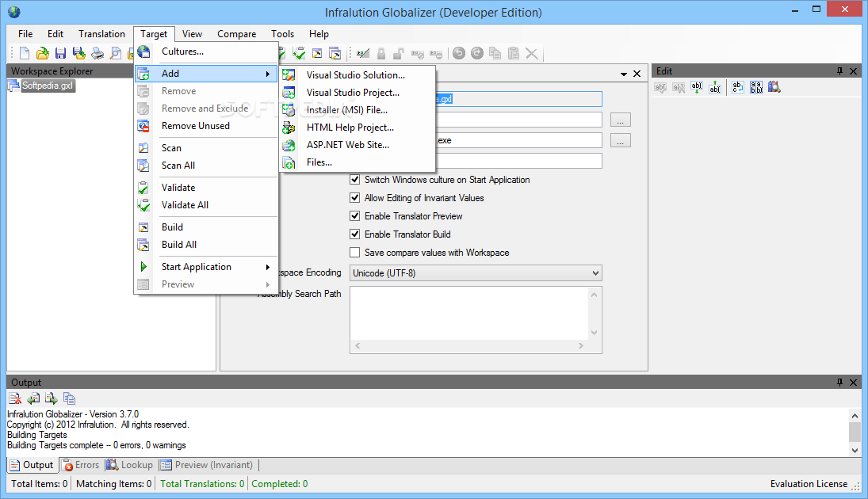Click the previous message arrow icon in Output panel

(33, 398)
